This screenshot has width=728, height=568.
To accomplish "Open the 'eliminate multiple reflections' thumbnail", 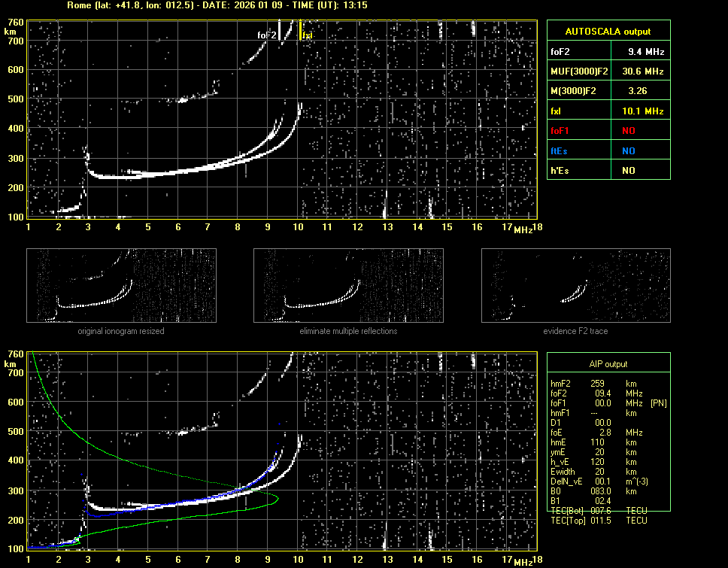I will click(x=348, y=285).
